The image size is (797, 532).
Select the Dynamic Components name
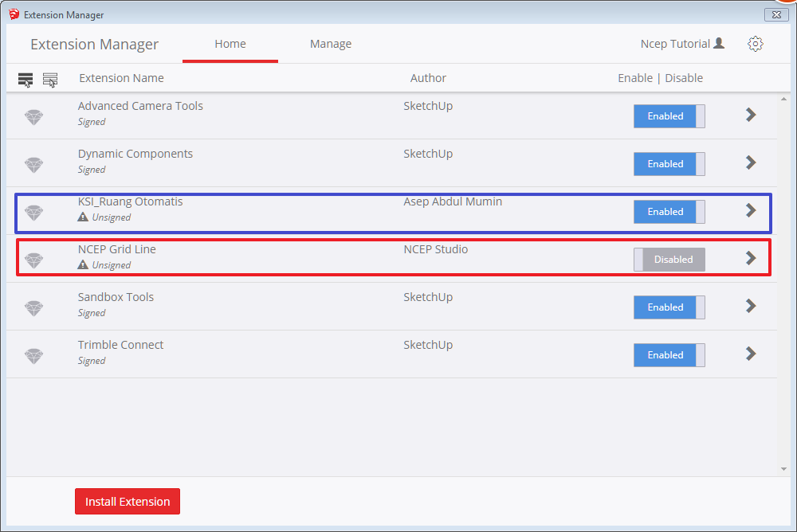click(x=135, y=154)
